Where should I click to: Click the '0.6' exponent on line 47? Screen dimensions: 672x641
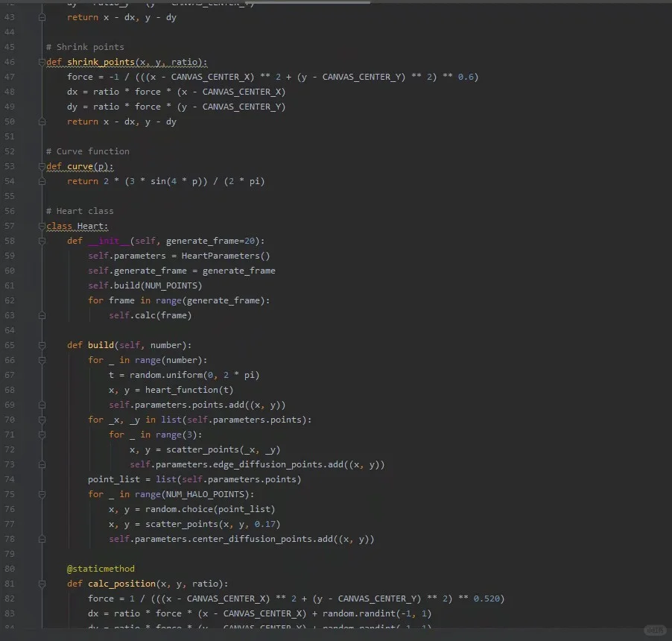466,77
